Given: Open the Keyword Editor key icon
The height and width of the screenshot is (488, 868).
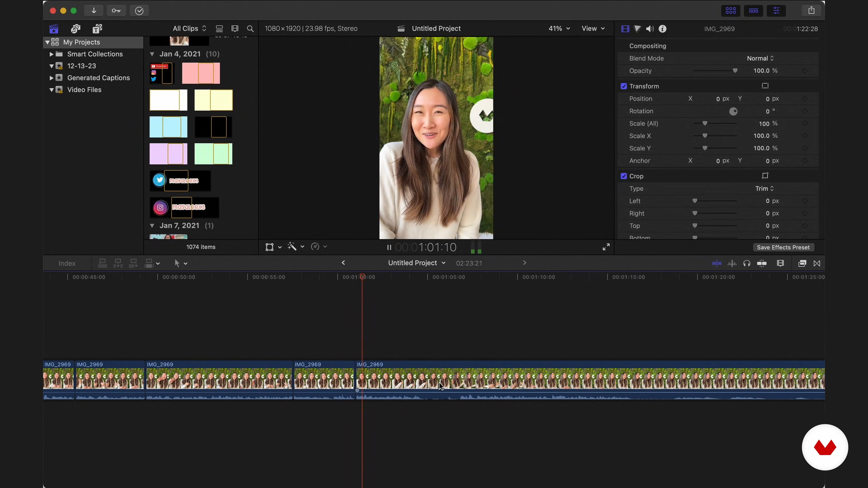Looking at the screenshot, I should point(116,11).
